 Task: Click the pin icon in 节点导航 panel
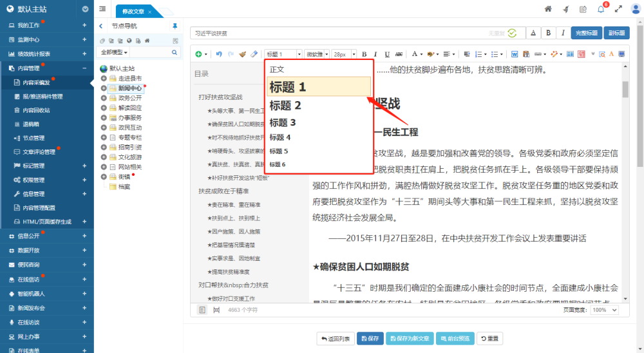[175, 26]
